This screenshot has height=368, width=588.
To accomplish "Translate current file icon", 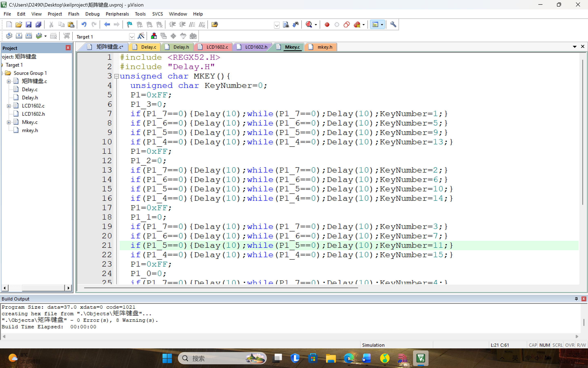I will (x=9, y=36).
